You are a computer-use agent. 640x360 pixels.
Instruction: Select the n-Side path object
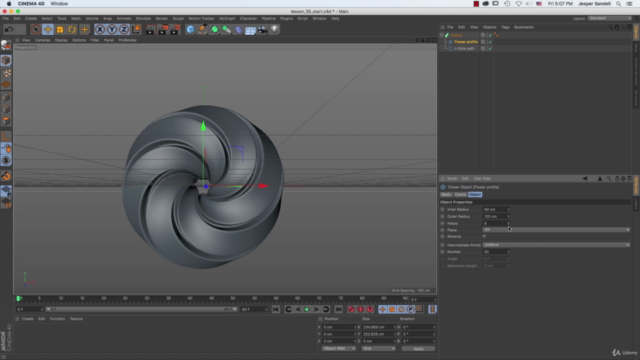464,49
